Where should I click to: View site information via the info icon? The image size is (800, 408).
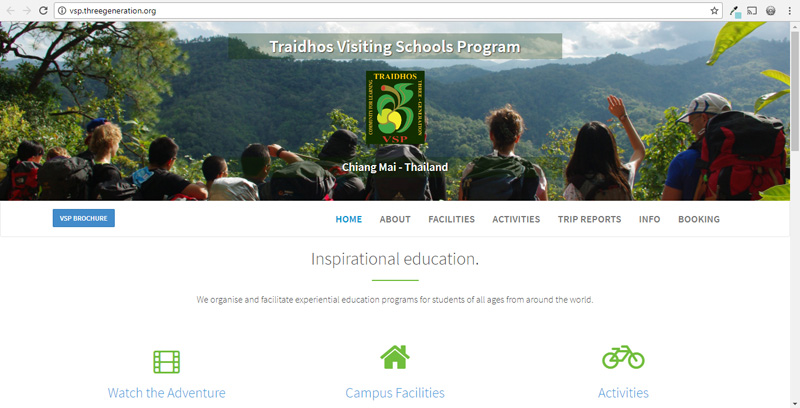point(62,11)
